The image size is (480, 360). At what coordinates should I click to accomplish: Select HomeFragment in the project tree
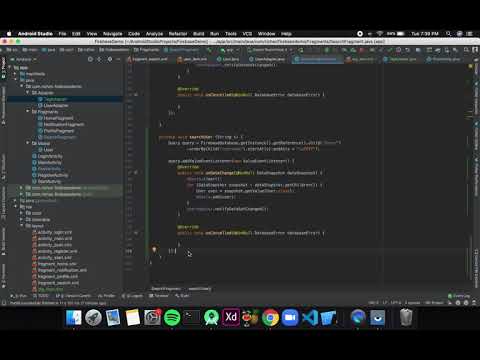point(58,118)
